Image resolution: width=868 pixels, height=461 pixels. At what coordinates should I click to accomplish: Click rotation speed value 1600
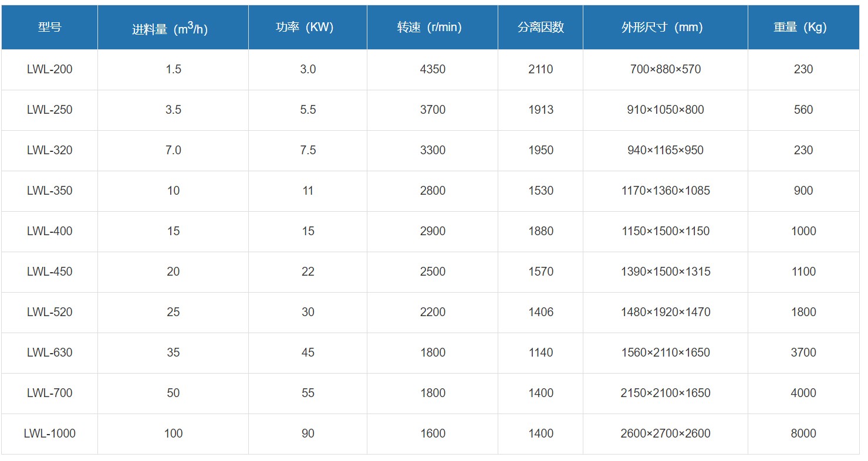coord(433,433)
